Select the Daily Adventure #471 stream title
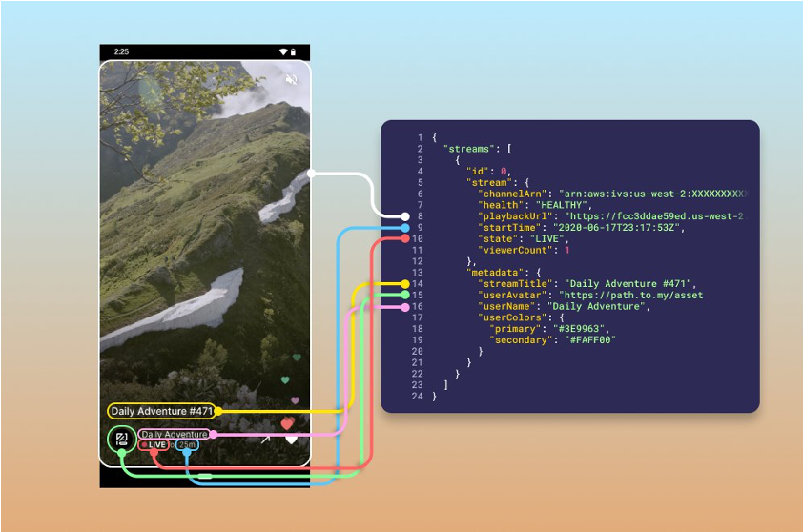The image size is (803, 532). pos(161,411)
